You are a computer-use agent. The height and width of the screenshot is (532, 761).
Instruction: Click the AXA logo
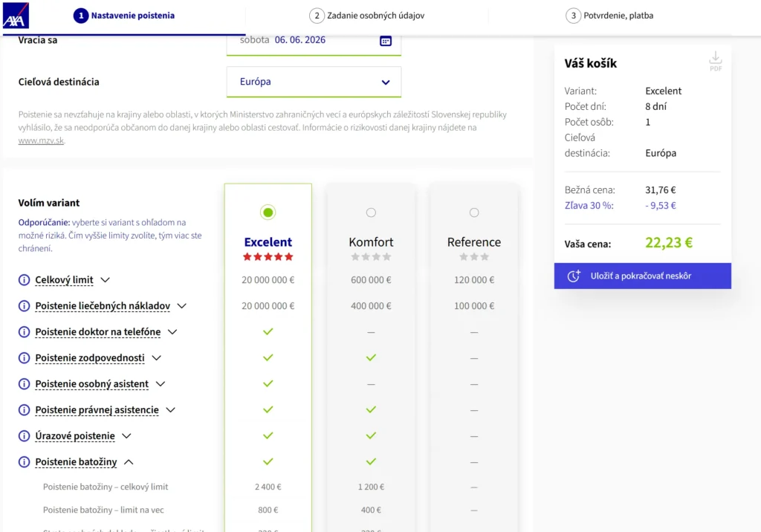[x=16, y=15]
